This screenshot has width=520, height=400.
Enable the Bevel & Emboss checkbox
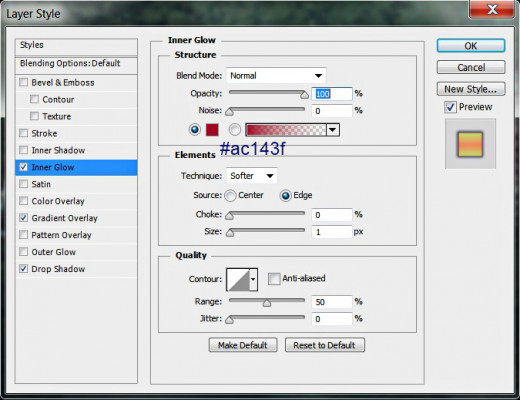[24, 82]
